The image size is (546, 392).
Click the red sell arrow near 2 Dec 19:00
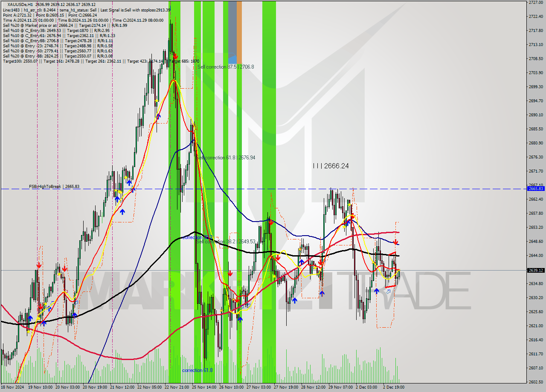(x=396, y=242)
